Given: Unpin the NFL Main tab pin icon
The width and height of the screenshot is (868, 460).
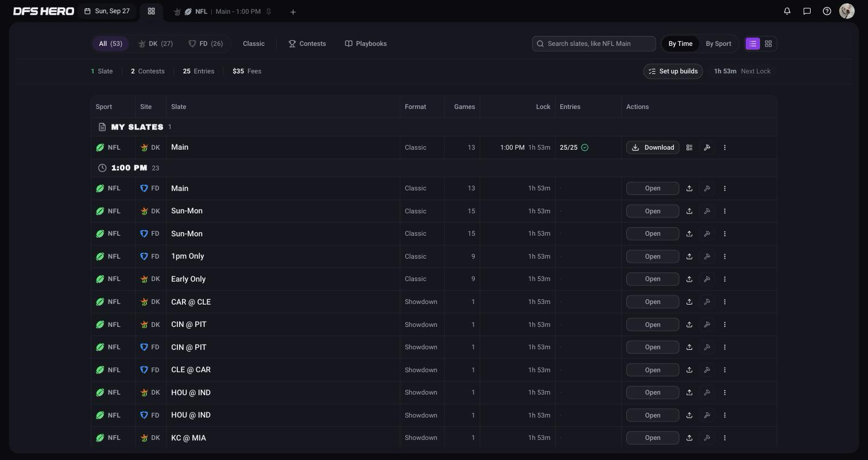Looking at the screenshot, I should click(x=269, y=11).
